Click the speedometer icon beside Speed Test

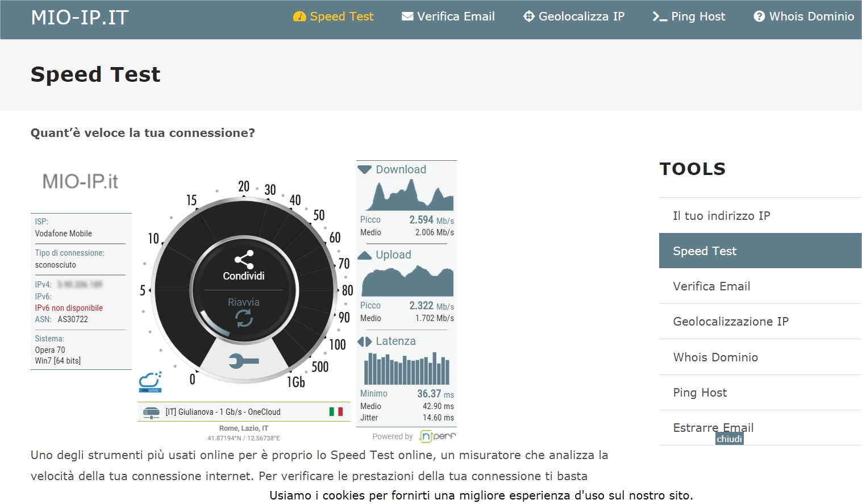pyautogui.click(x=299, y=17)
